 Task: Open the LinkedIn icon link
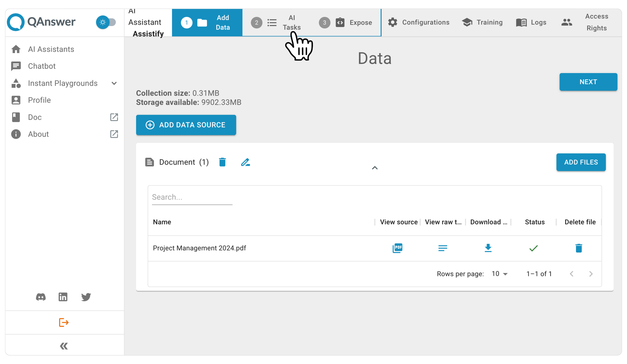pos(63,297)
